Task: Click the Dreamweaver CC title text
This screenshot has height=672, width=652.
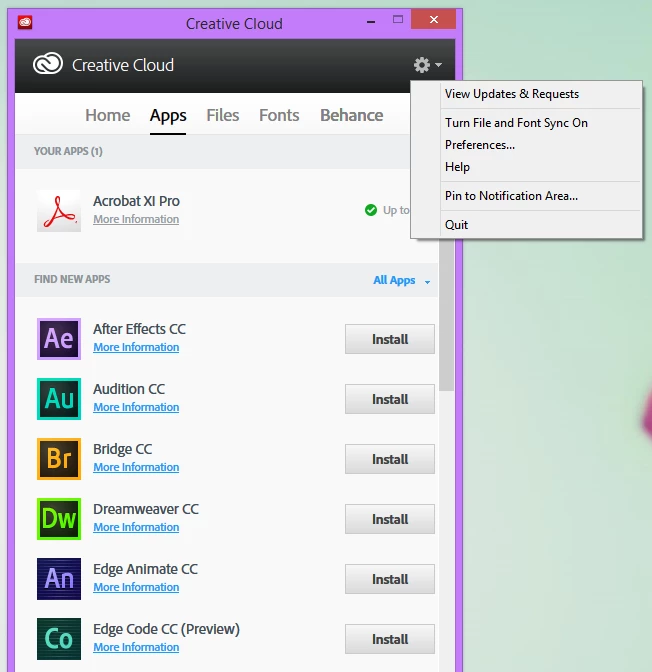Action: click(x=146, y=509)
